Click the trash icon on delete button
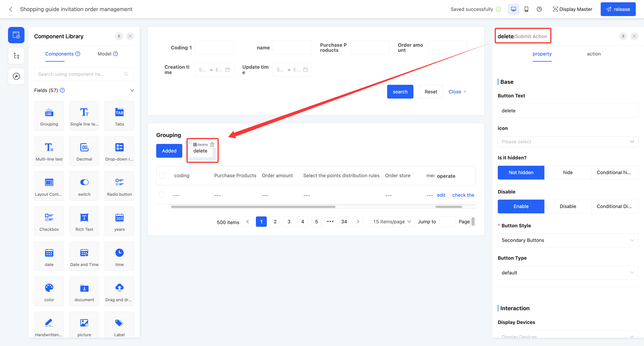Image resolution: width=644 pixels, height=346 pixels. [212, 144]
